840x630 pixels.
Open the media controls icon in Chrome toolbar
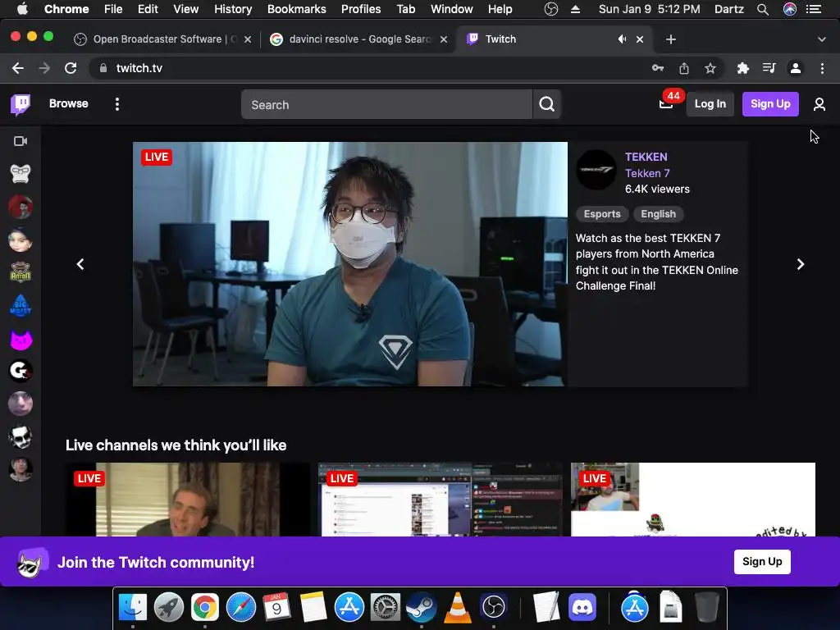coord(769,68)
